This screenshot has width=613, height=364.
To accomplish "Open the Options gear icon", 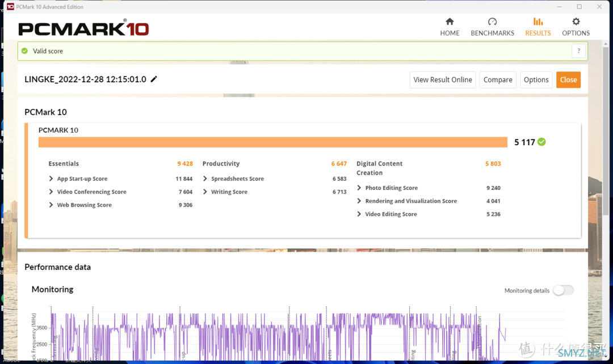I will [576, 22].
